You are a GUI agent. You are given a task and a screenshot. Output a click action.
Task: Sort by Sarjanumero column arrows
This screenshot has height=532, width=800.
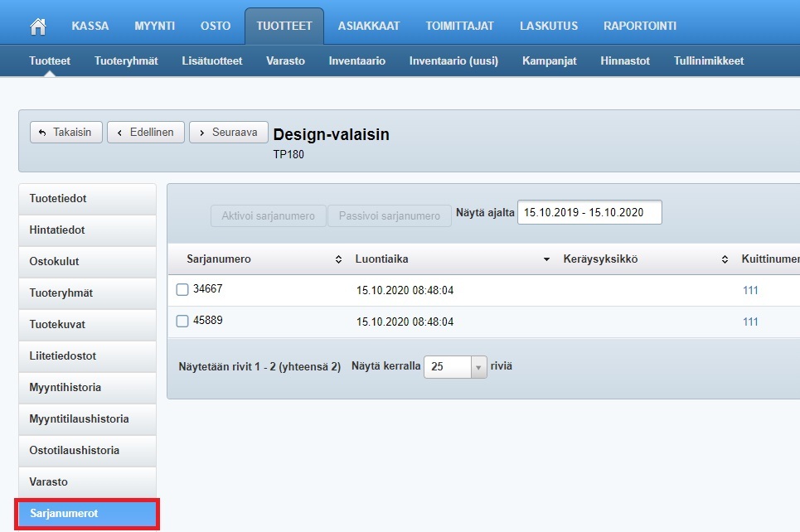click(x=338, y=259)
